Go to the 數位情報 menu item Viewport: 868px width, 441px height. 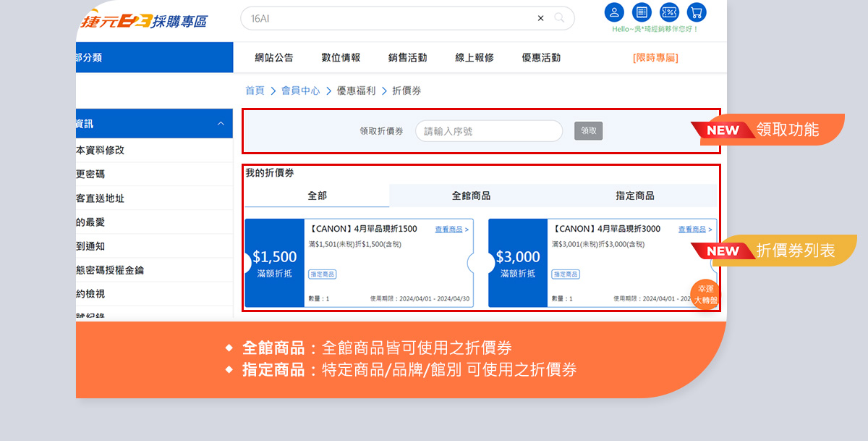341,58
